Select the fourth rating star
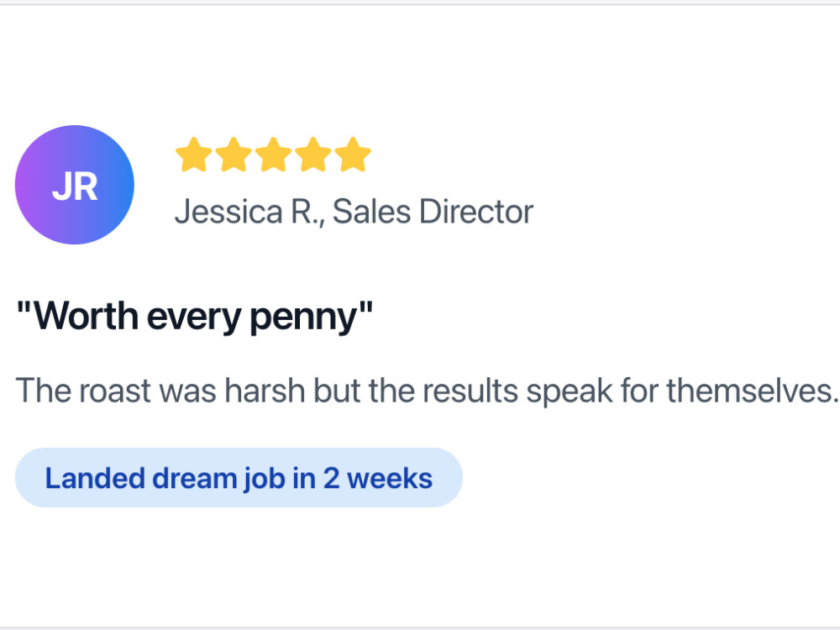The image size is (840, 630). [x=312, y=155]
